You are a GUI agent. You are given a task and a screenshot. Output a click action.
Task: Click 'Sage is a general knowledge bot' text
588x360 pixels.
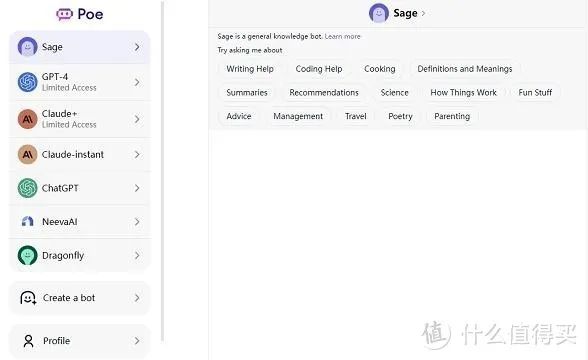[x=270, y=36]
